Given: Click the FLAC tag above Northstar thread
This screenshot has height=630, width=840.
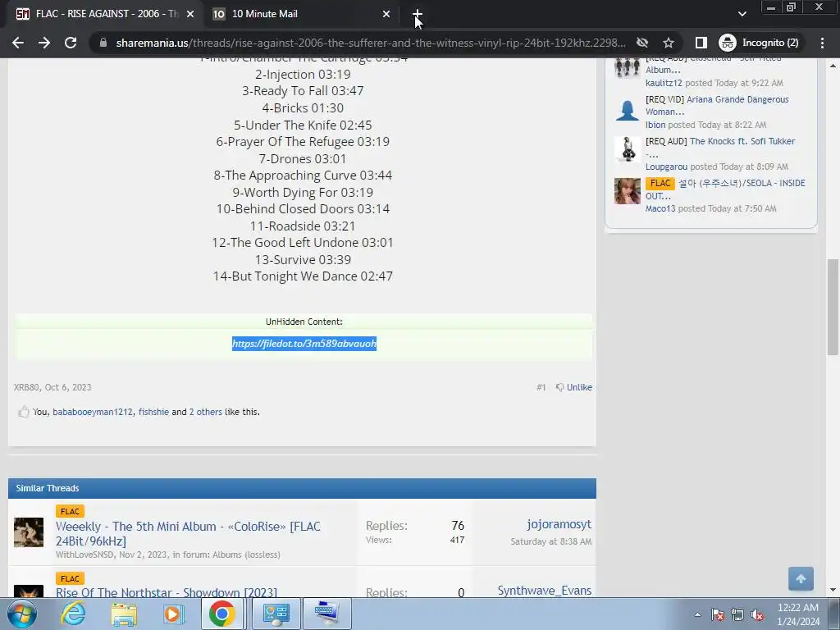Looking at the screenshot, I should 70,578.
